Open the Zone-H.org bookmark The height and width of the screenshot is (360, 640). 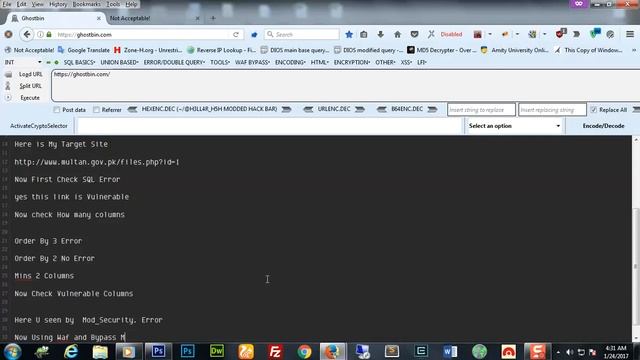pos(148,50)
